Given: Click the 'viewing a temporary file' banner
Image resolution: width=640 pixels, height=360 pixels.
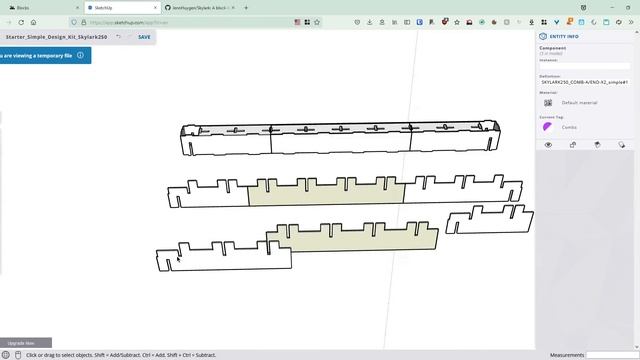Looking at the screenshot, I should click(45, 55).
